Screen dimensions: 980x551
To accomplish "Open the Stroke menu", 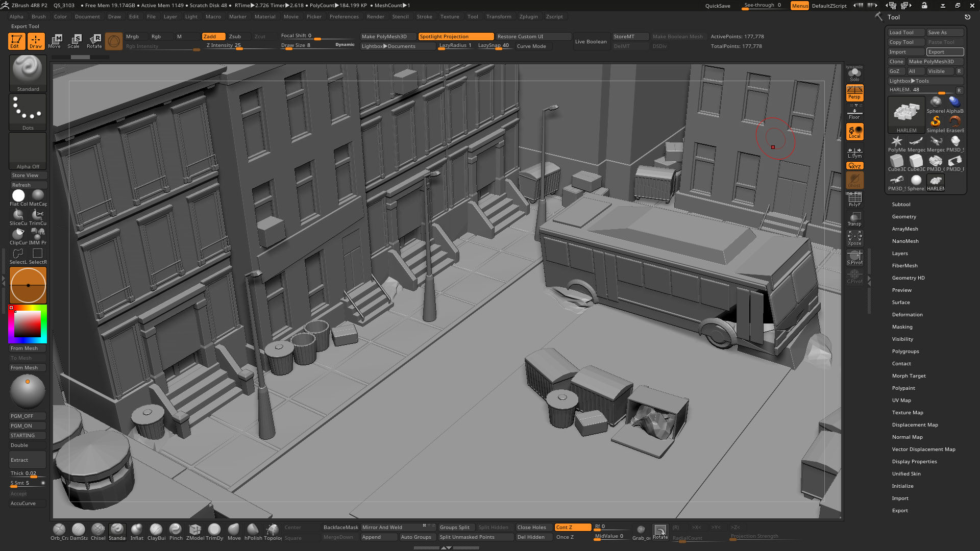I will click(424, 16).
